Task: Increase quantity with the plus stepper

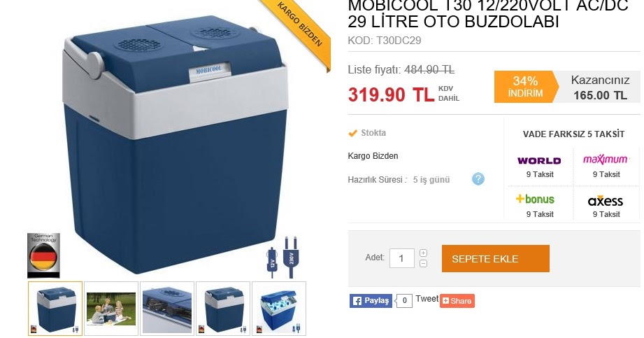Action: point(424,253)
